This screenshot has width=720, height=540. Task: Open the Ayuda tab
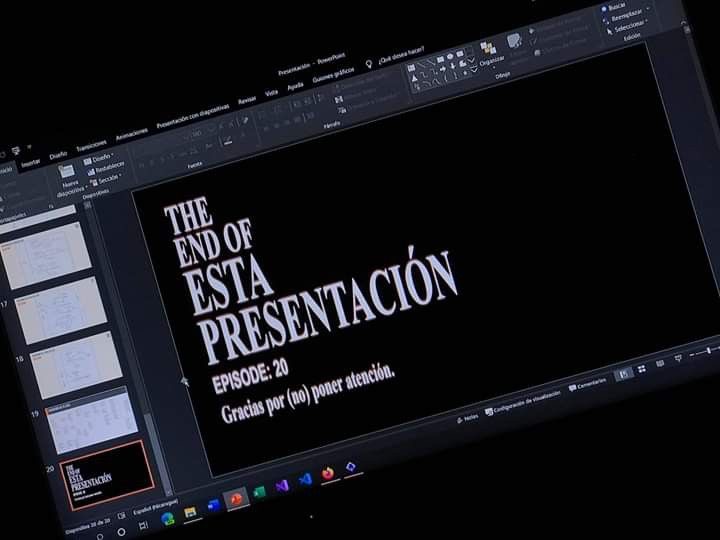click(295, 86)
